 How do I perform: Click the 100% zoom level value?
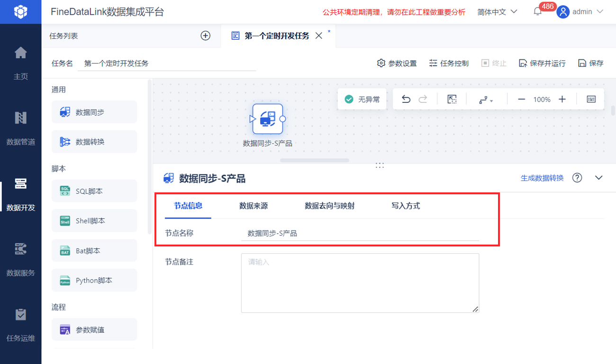(542, 100)
